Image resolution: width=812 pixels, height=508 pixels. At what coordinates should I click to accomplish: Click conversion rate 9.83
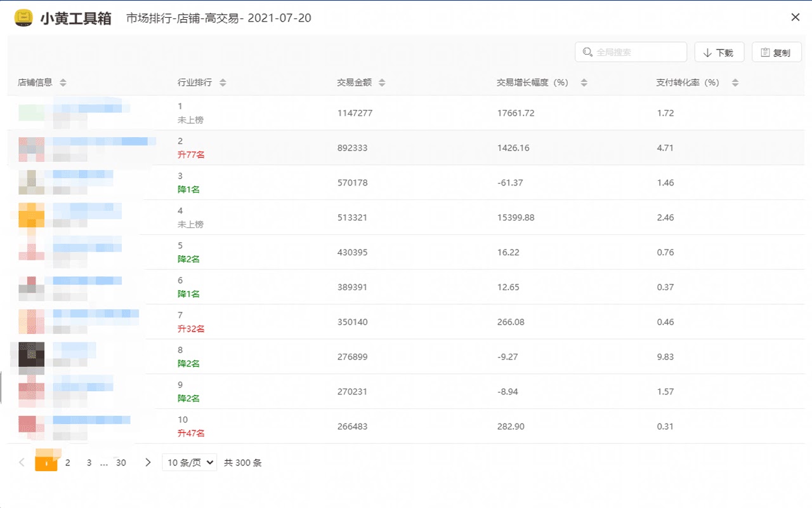665,358
